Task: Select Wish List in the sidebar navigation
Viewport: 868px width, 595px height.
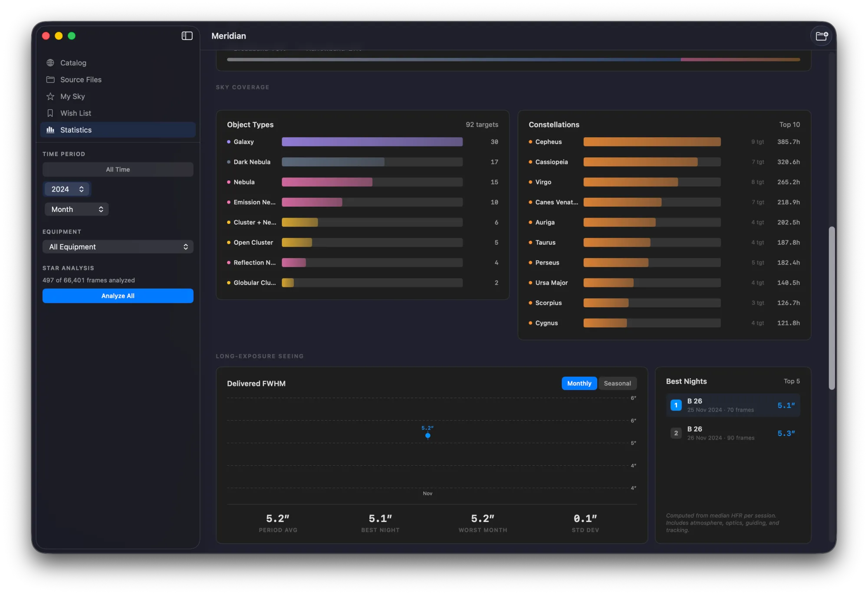Action: 76,113
